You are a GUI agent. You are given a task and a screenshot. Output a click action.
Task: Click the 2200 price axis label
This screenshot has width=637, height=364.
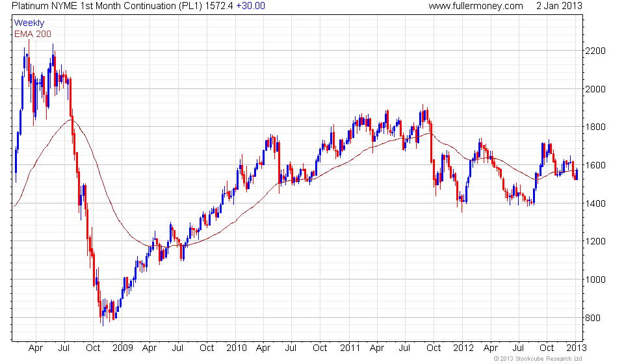pos(595,51)
